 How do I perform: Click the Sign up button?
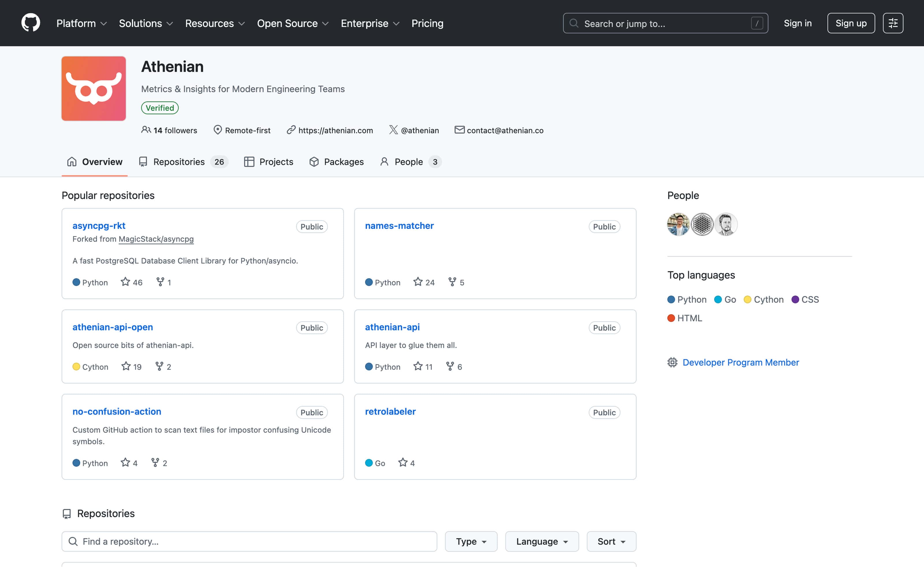[x=851, y=23]
